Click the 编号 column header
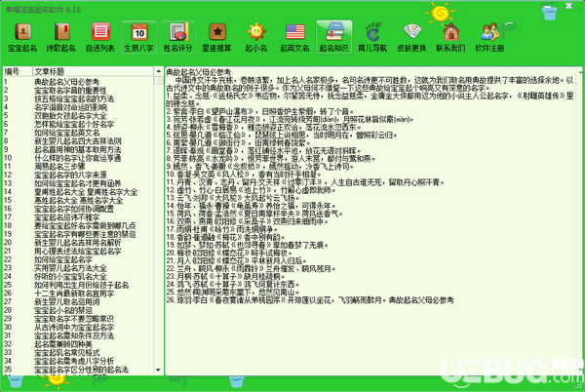Screen dimensions: 585x392 (18, 71)
